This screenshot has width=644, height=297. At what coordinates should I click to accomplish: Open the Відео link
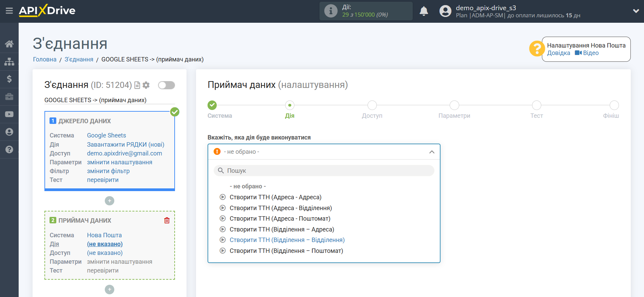coord(591,53)
